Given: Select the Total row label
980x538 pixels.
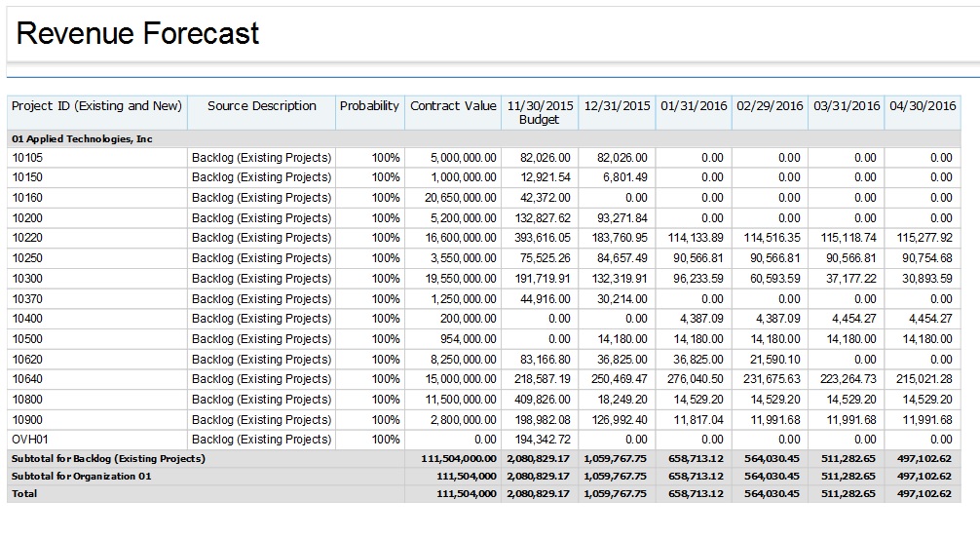Looking at the screenshot, I should (x=24, y=494).
